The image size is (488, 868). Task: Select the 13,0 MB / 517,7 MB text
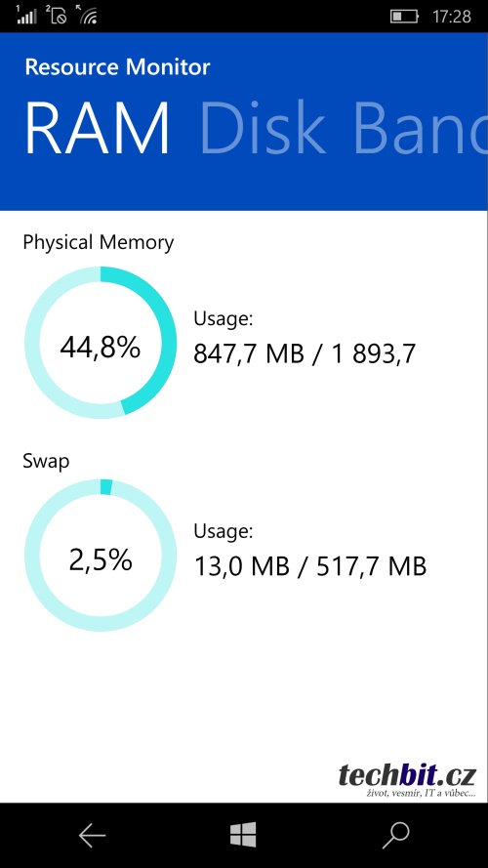[310, 567]
